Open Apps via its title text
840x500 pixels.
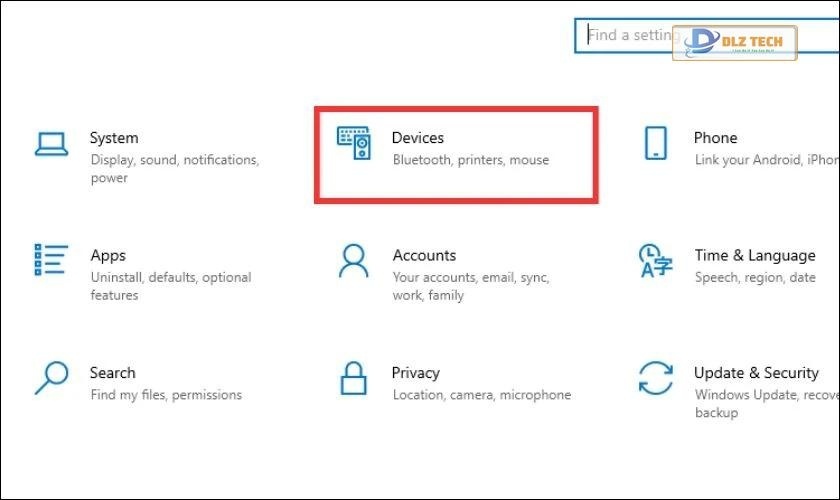(x=108, y=255)
